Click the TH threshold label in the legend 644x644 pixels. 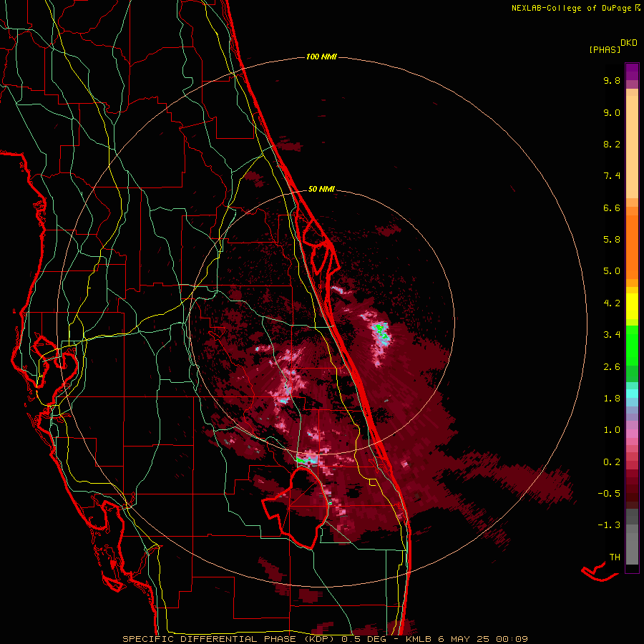(x=615, y=557)
